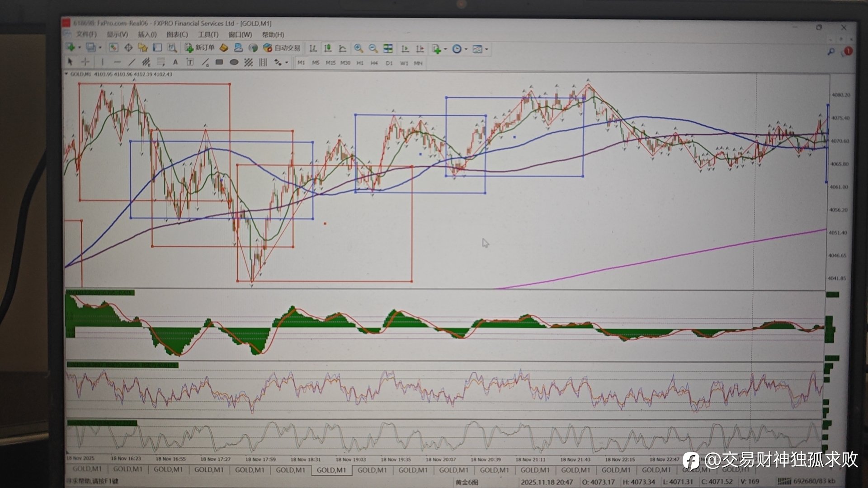Viewport: 868px width, 488px height.
Task: Open the 图表(C) menu
Action: tap(177, 34)
